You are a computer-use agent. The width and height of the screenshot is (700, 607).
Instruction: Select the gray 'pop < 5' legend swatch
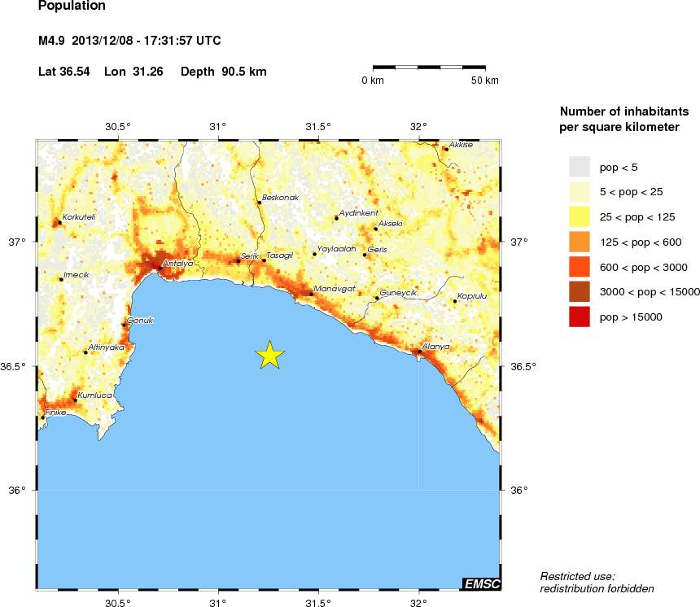point(579,167)
